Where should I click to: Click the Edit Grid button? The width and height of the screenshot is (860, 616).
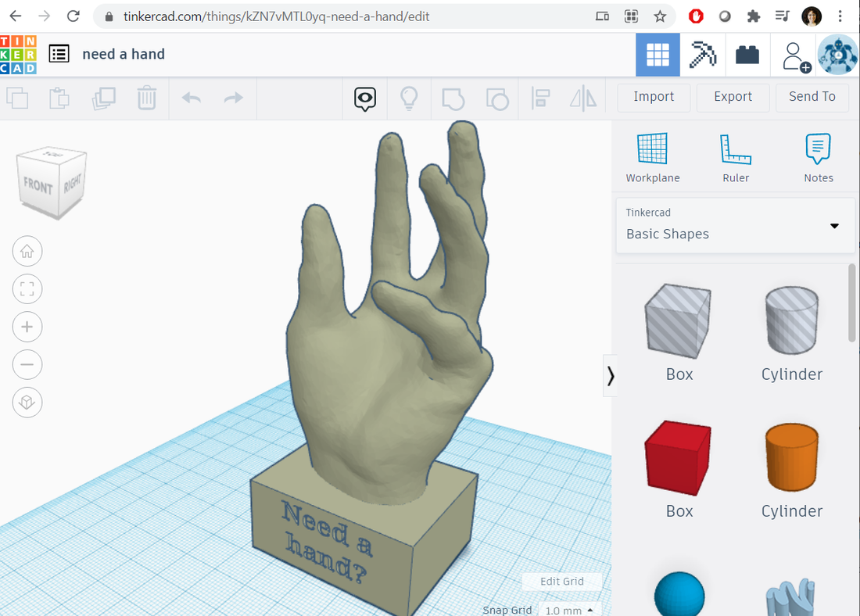point(561,582)
